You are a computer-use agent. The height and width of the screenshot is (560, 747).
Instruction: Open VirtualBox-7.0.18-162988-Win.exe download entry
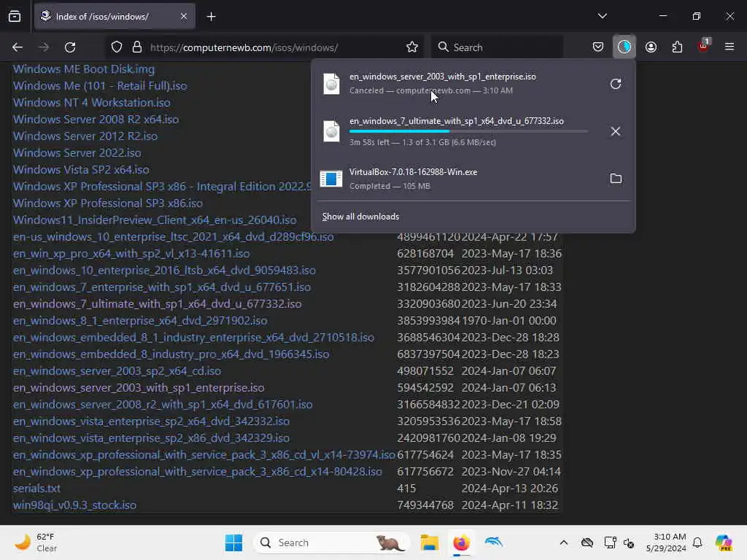point(459,179)
